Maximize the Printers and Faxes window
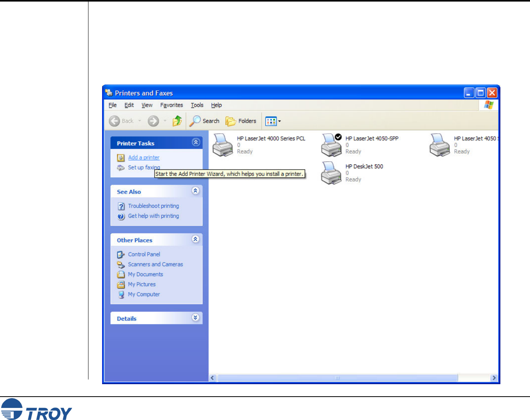 pos(481,93)
